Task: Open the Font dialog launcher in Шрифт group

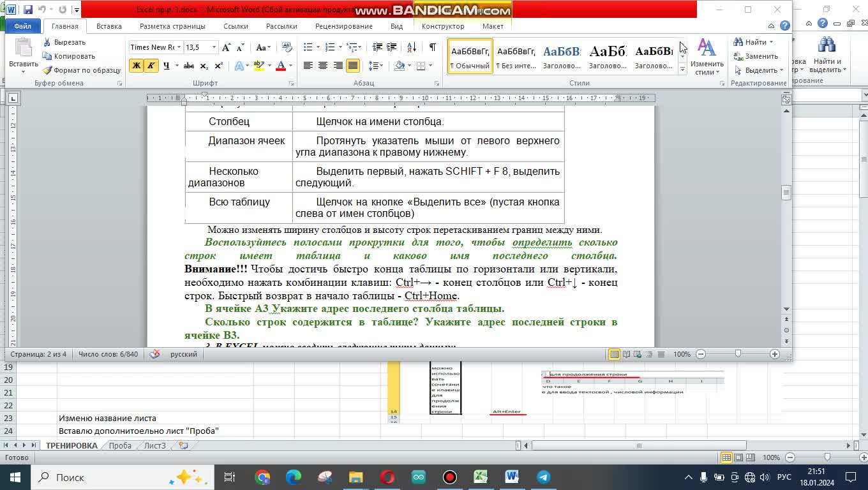Action: point(291,83)
